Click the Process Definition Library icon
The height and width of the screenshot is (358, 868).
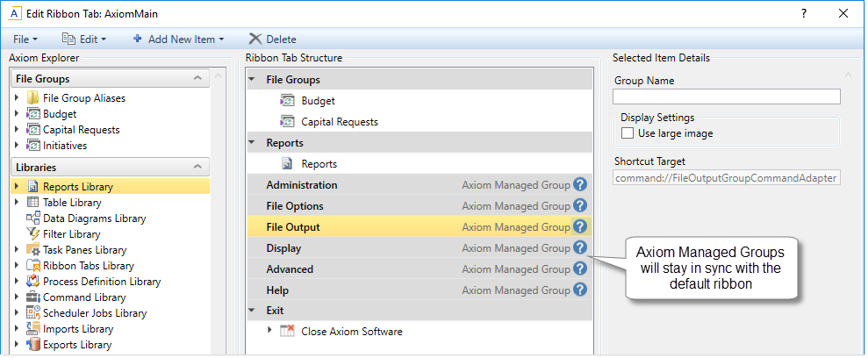pos(33,282)
